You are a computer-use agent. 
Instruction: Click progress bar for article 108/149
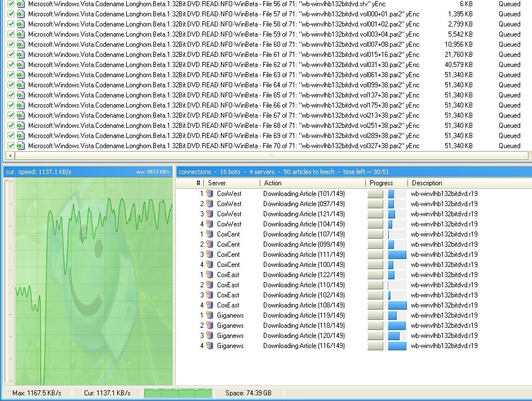[397, 305]
